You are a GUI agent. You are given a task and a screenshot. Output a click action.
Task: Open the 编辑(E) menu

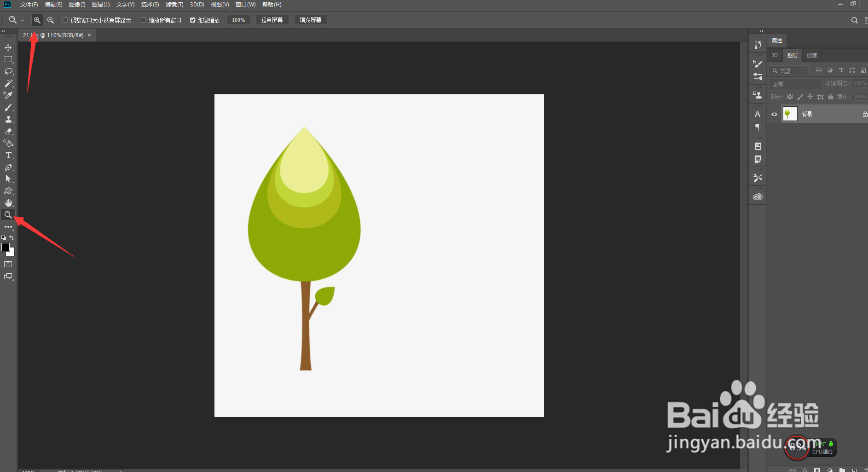pos(53,5)
